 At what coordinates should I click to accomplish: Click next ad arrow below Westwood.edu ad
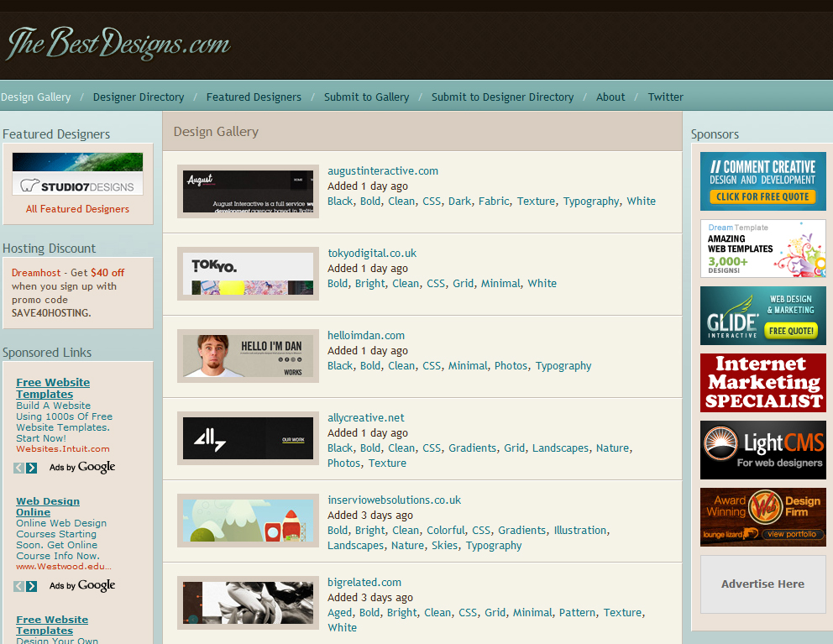31,586
